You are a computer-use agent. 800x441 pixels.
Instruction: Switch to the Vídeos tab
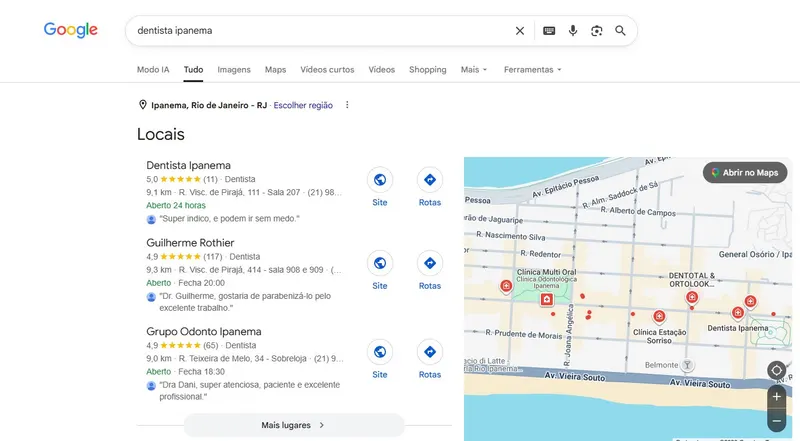point(382,69)
